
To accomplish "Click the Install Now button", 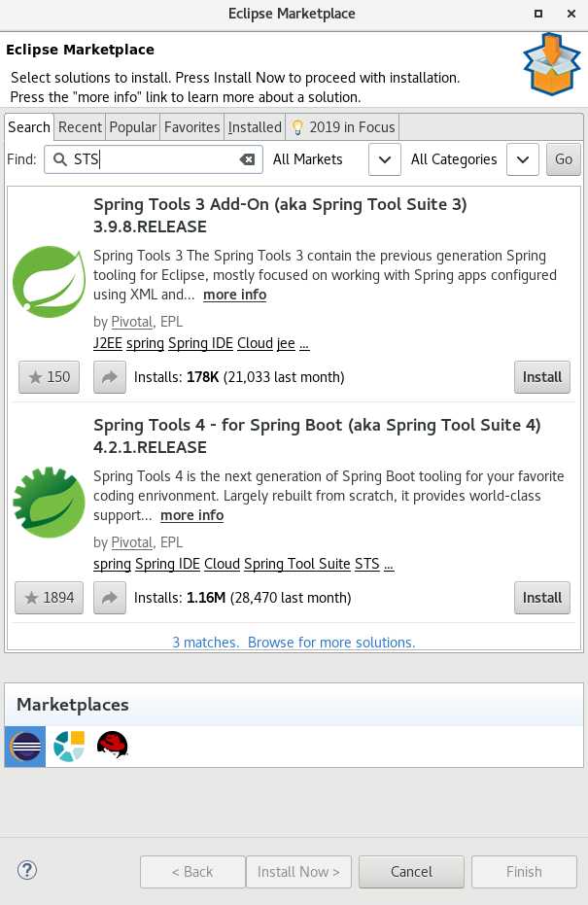I will point(298,872).
